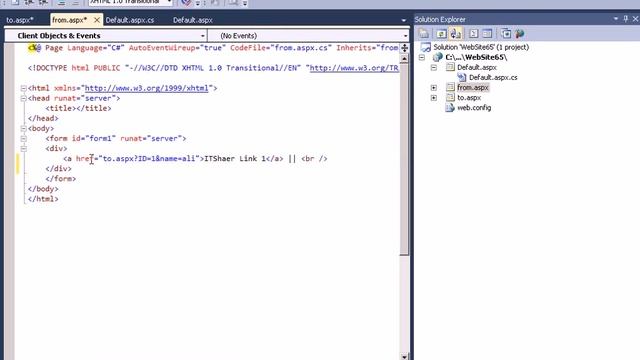
Task: Switch to the Default.aspx editor tab
Action: tap(193, 20)
